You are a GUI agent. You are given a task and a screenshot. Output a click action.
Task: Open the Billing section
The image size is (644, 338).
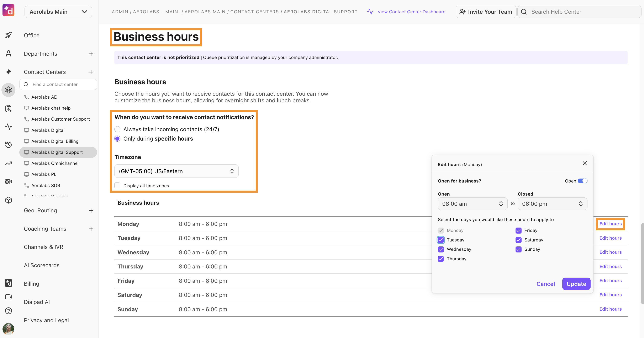click(x=32, y=284)
